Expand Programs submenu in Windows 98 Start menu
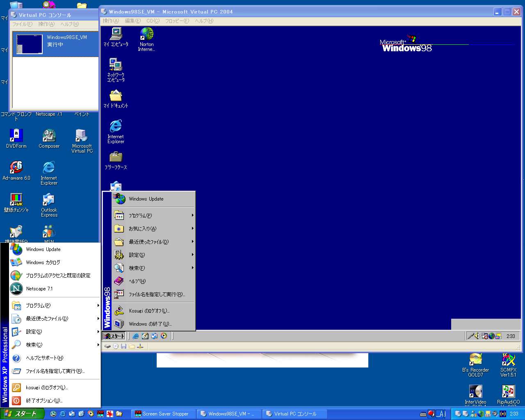Image resolution: width=525 pixels, height=420 pixels. [x=154, y=215]
